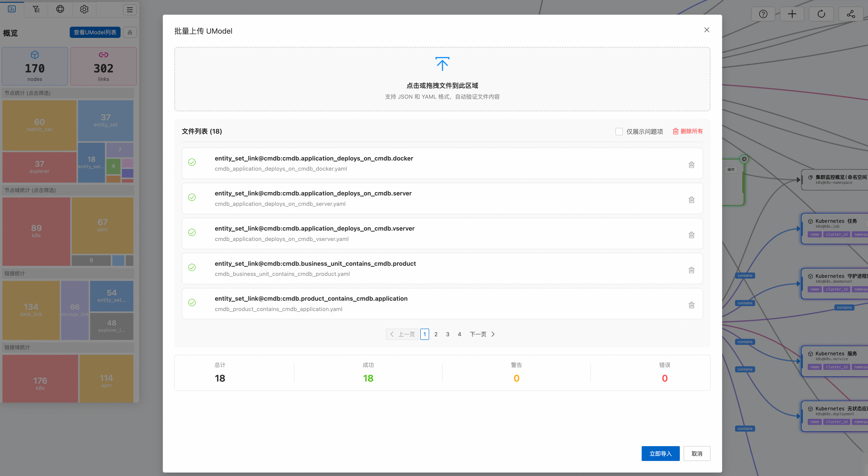Click the upload arrow icon in drop zone
This screenshot has width=868, height=476.
pos(442,64)
